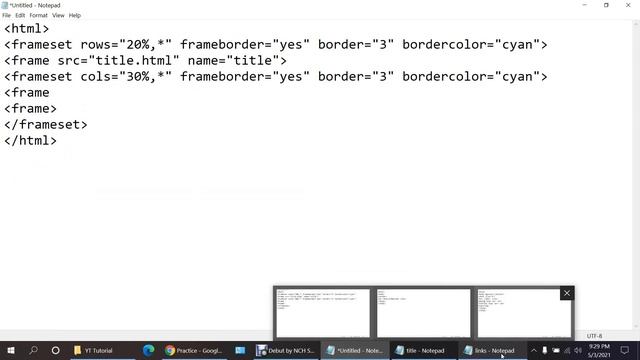Close the Untitled Notepad window
The image size is (640, 360).
pos(628,5)
